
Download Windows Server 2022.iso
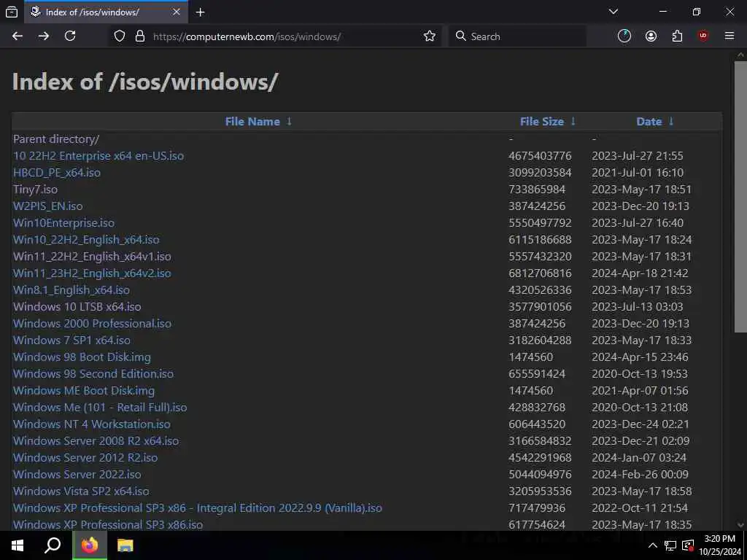pos(77,474)
